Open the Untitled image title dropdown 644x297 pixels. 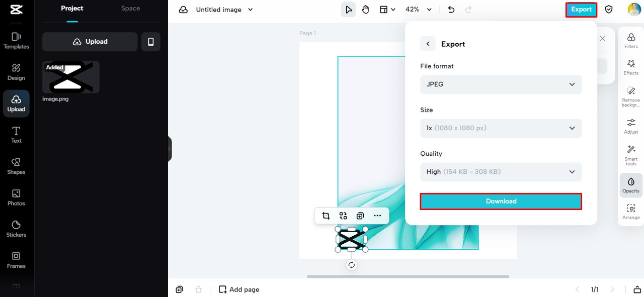[x=224, y=10]
